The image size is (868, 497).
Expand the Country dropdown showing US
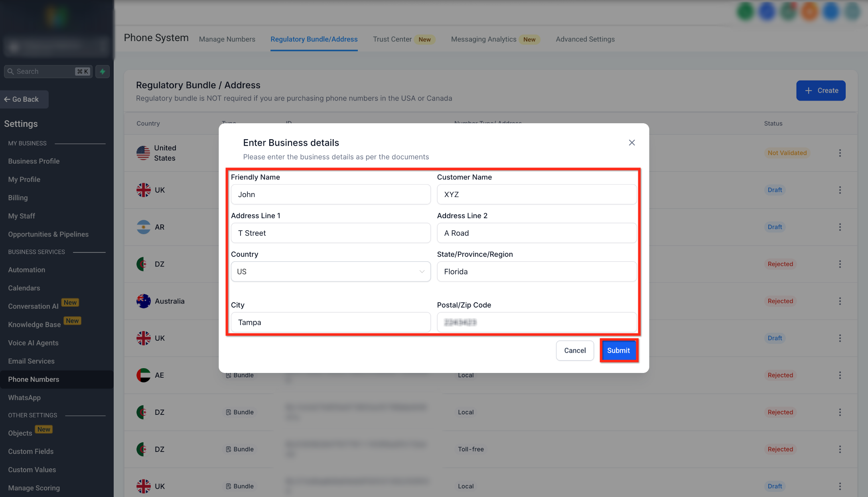(x=331, y=272)
